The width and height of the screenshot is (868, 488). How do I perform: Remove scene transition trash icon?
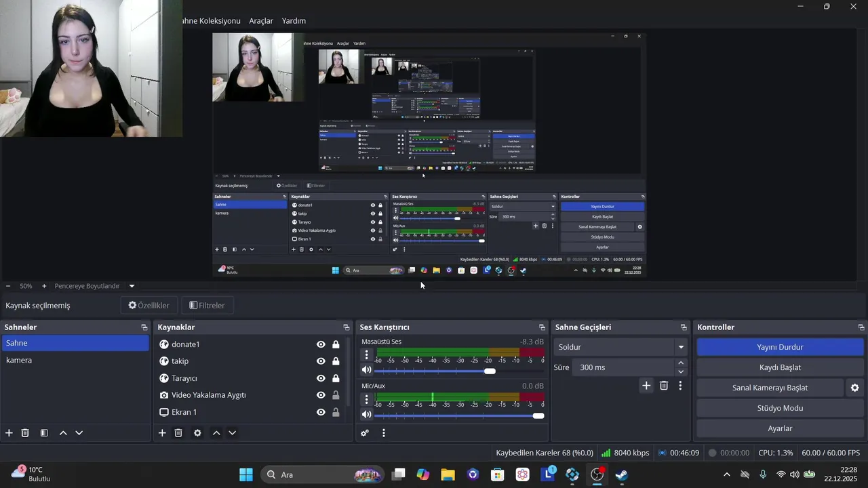(x=664, y=385)
